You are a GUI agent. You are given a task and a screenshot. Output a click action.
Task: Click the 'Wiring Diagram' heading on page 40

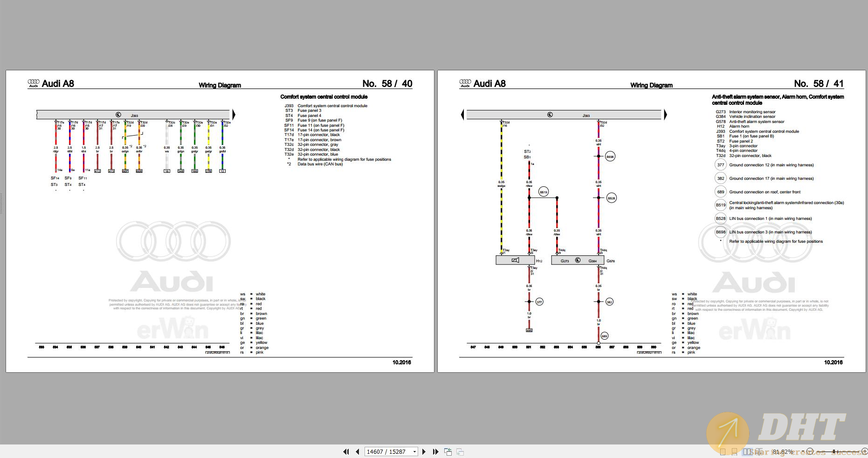pos(220,85)
